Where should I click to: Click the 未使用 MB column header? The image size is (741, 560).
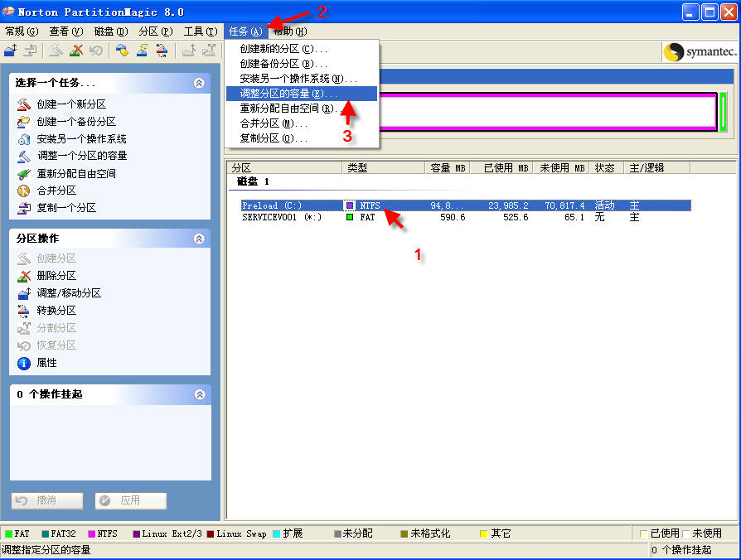coord(561,167)
